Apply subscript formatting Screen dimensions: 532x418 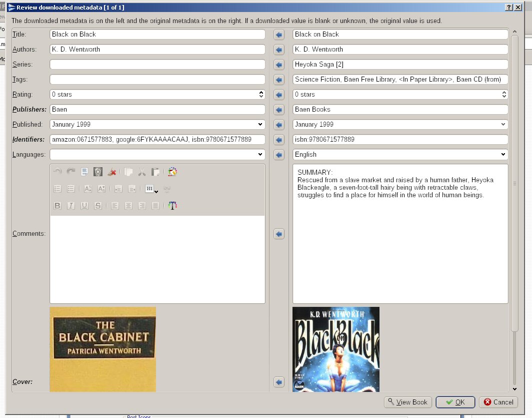pos(101,189)
